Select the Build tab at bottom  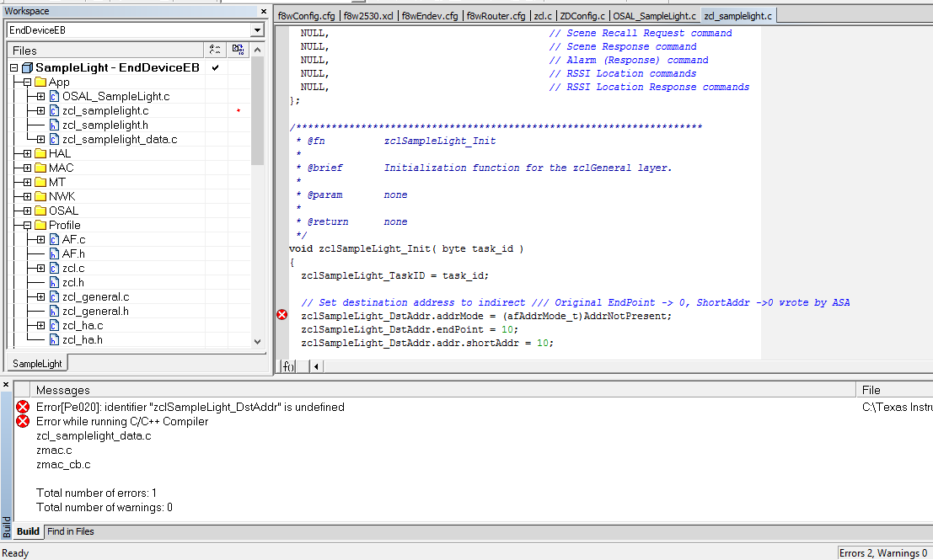28,531
